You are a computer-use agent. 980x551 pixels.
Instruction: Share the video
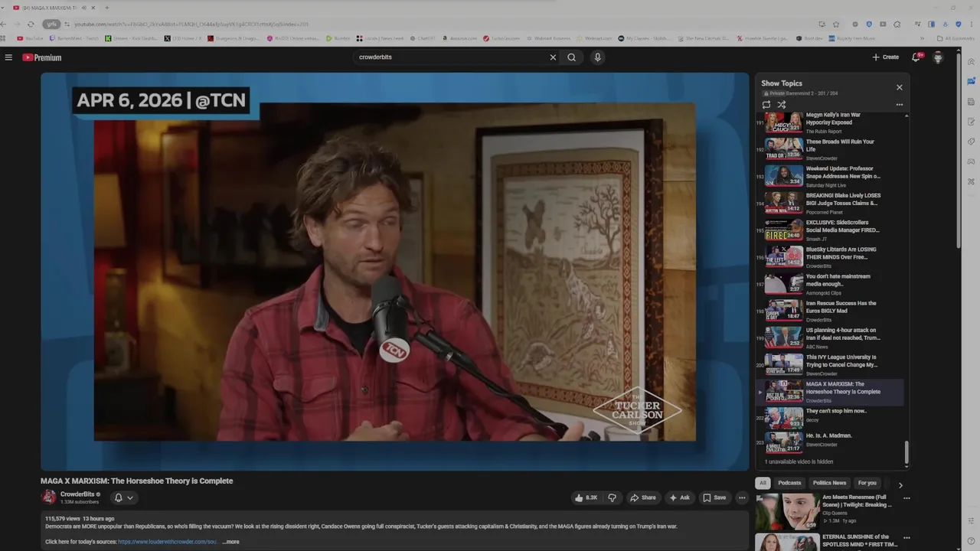tap(643, 497)
